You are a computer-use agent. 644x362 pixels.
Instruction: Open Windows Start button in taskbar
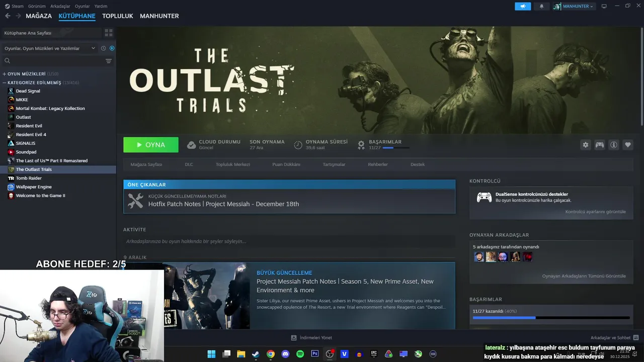pos(211,354)
